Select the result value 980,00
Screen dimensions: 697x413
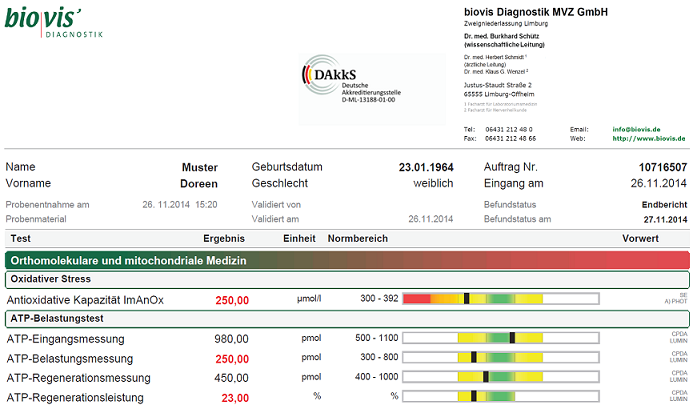[x=231, y=339]
